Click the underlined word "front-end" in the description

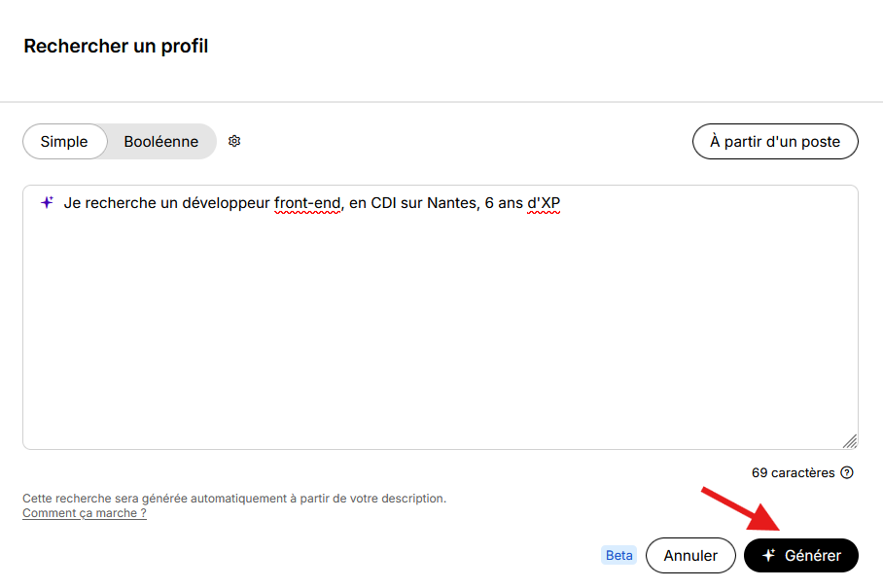307,203
